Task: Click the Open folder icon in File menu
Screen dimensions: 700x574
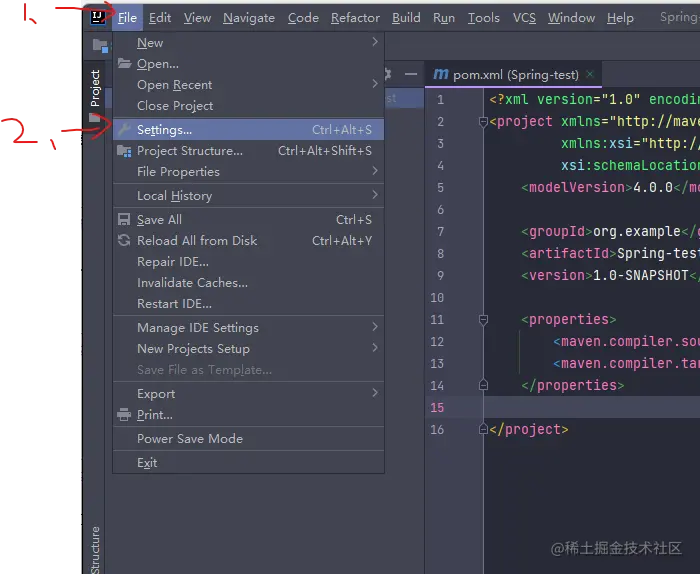Action: (124, 63)
